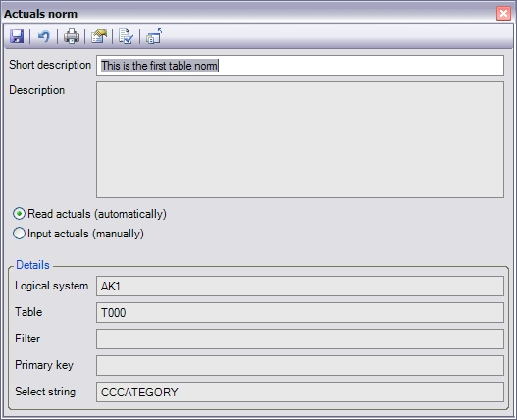Click the Logical system field showing AK1

tap(300, 286)
